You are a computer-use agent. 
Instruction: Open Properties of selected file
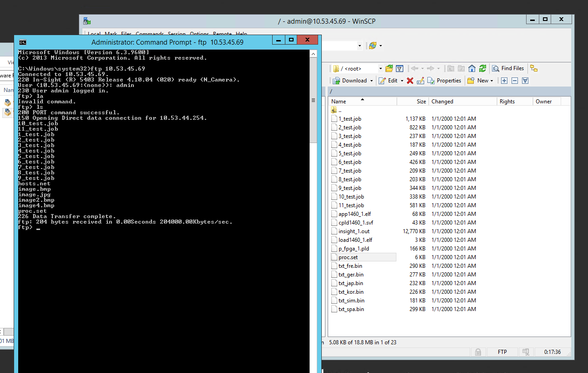point(444,81)
